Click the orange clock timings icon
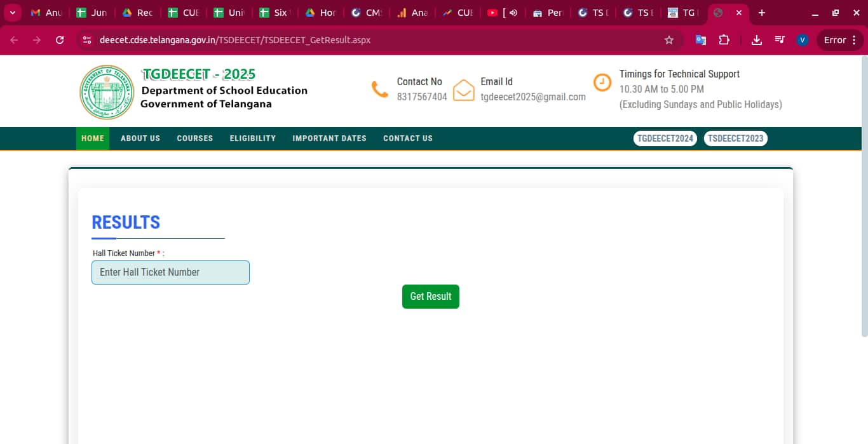The width and height of the screenshot is (868, 444). pyautogui.click(x=602, y=82)
